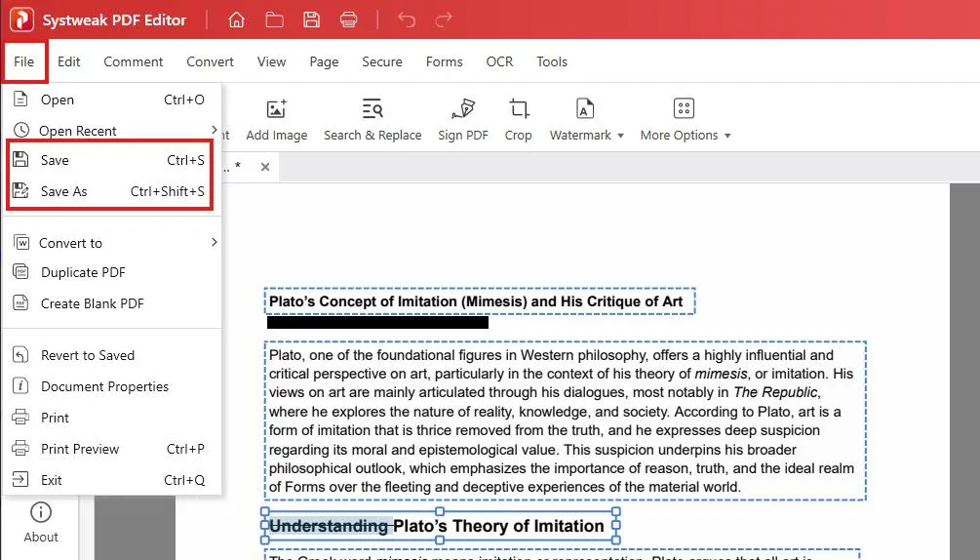This screenshot has width=980, height=560.
Task: Open the Search & Replace tool
Action: [x=372, y=120]
